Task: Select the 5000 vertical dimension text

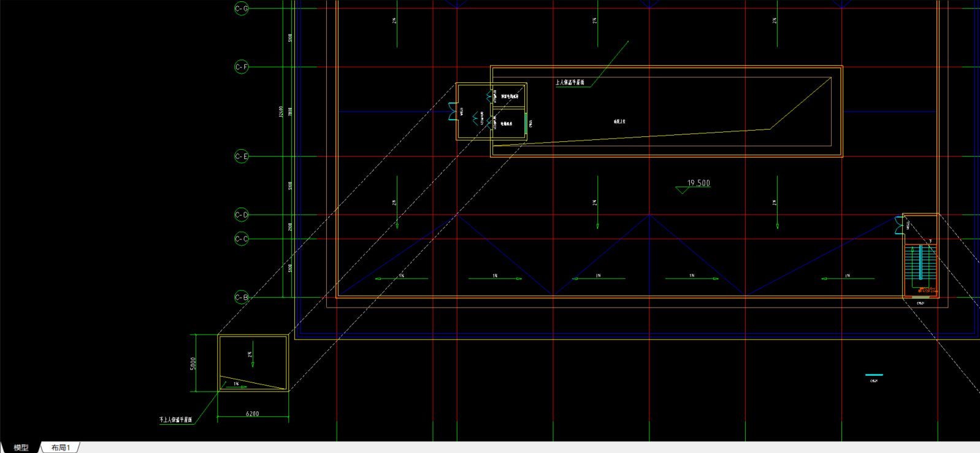Action: pos(193,363)
